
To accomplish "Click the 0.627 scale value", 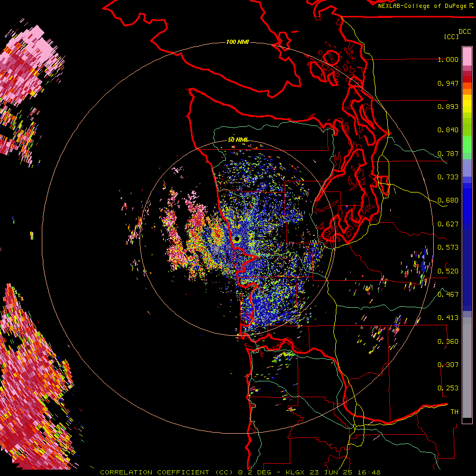I will 448,224.
